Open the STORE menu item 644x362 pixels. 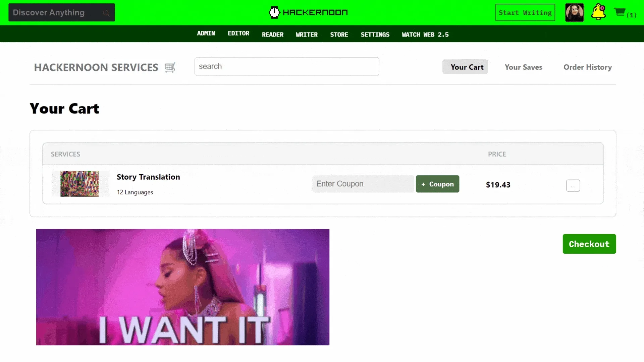pos(339,35)
